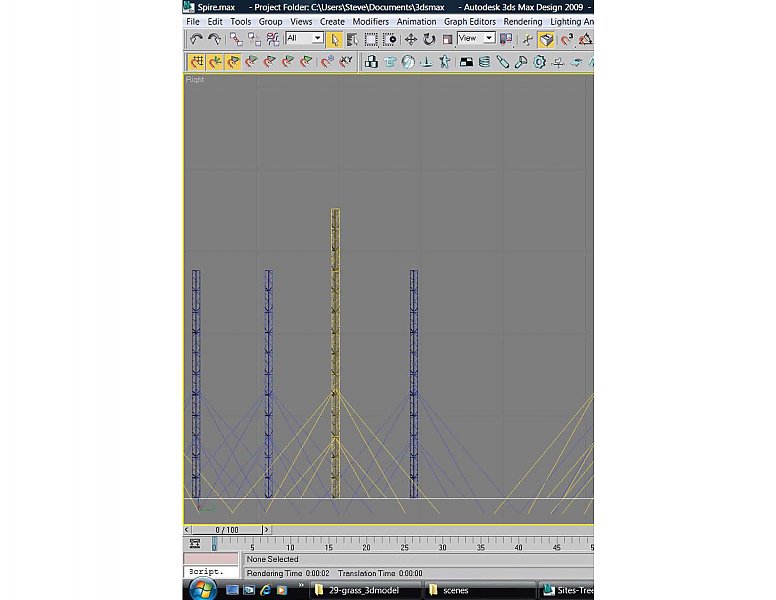The image size is (776, 600).
Task: Switch to the 29-grass_3dmodel taskbar window
Action: pos(366,590)
